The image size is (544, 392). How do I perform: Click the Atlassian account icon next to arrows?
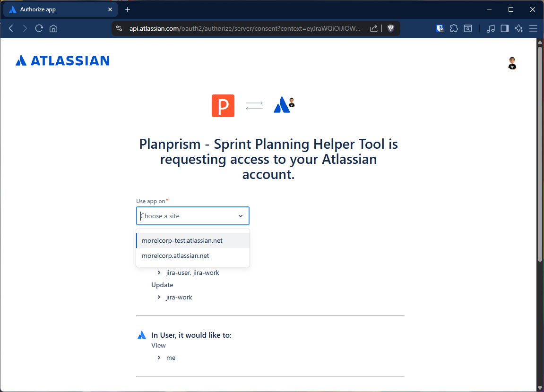pyautogui.click(x=284, y=105)
